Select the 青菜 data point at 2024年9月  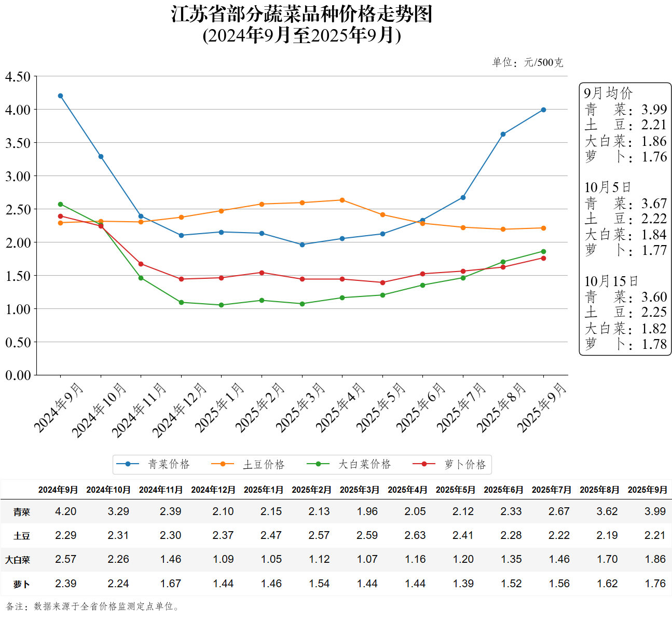pos(61,96)
